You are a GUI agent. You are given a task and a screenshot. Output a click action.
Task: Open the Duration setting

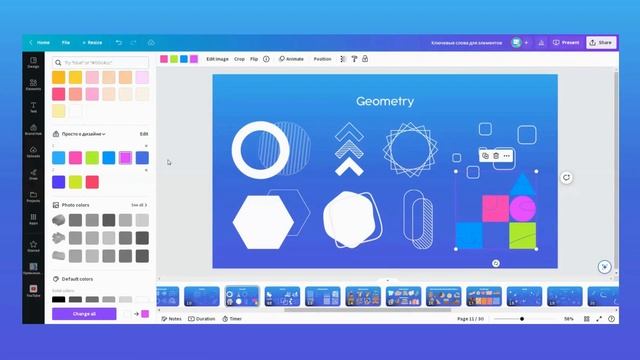coord(202,319)
